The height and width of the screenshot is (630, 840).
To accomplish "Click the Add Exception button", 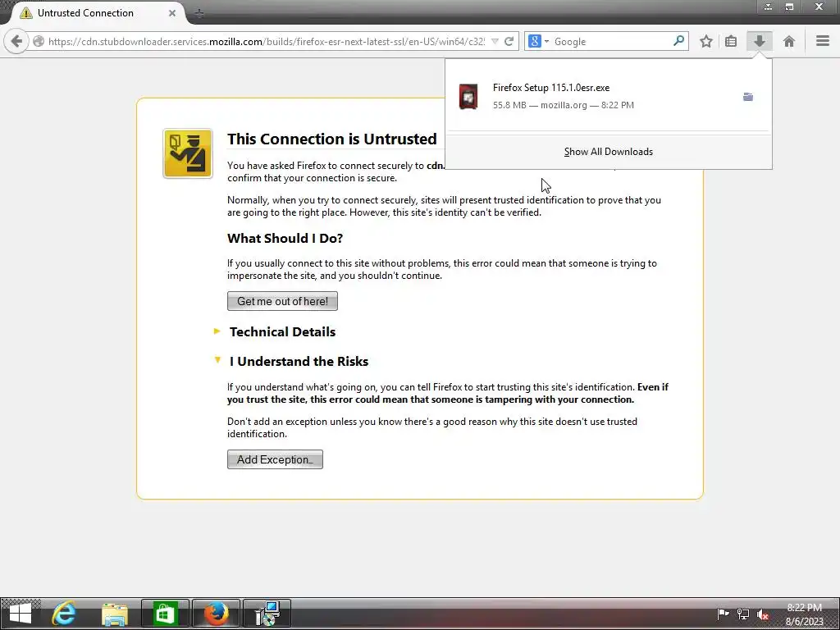I will (x=275, y=459).
